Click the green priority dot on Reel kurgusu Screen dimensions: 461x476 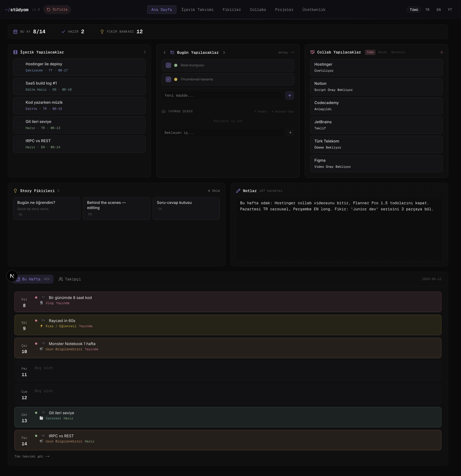pos(176,65)
